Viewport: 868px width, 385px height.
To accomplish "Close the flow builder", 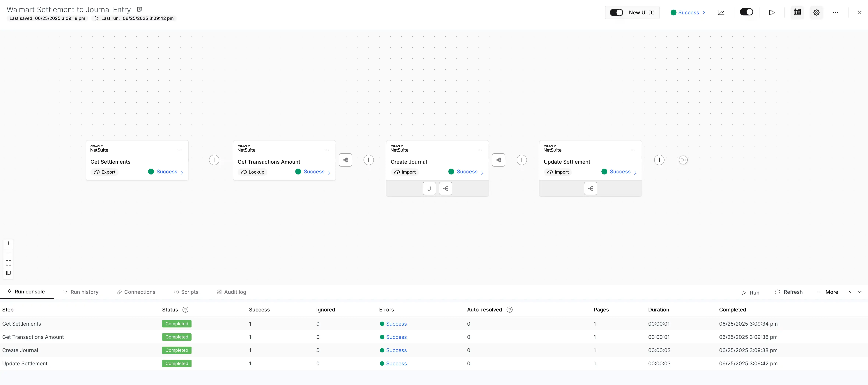I will [x=859, y=13].
